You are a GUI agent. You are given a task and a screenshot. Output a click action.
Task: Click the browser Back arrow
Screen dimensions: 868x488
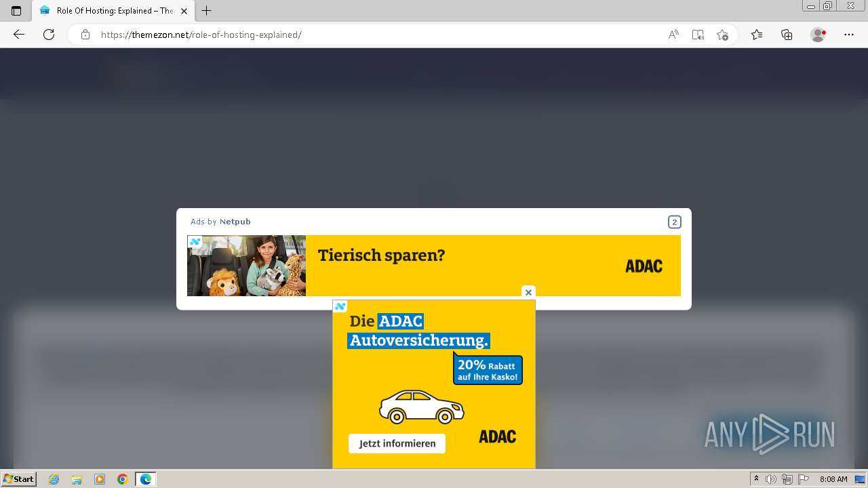click(19, 35)
